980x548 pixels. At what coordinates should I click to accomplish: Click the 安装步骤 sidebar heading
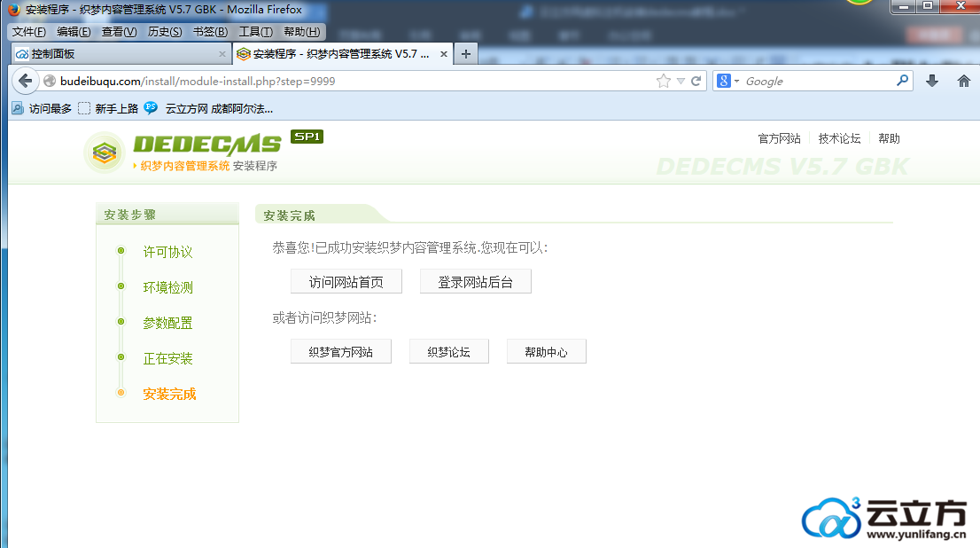click(130, 215)
